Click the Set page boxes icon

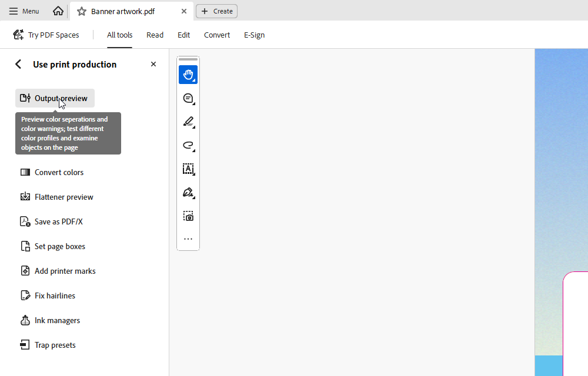coord(25,246)
